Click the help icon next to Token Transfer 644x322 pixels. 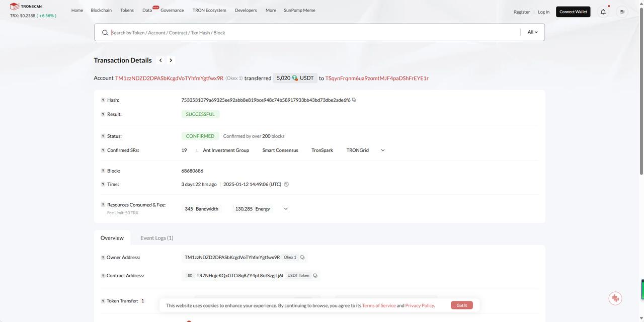pos(103,301)
